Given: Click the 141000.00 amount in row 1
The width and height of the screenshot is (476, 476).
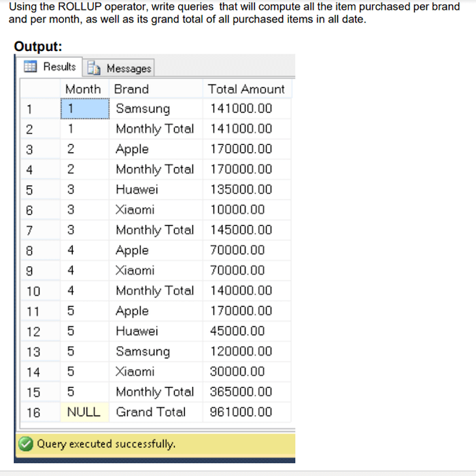Looking at the screenshot, I should 247,108.
